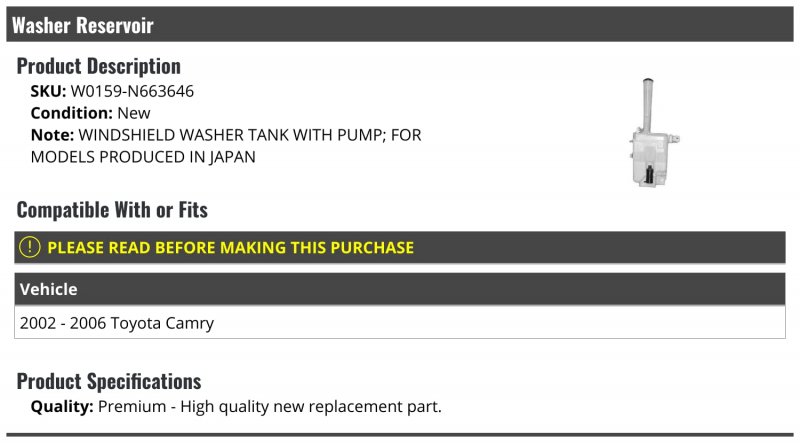Click the Quality label

[x=62, y=407]
